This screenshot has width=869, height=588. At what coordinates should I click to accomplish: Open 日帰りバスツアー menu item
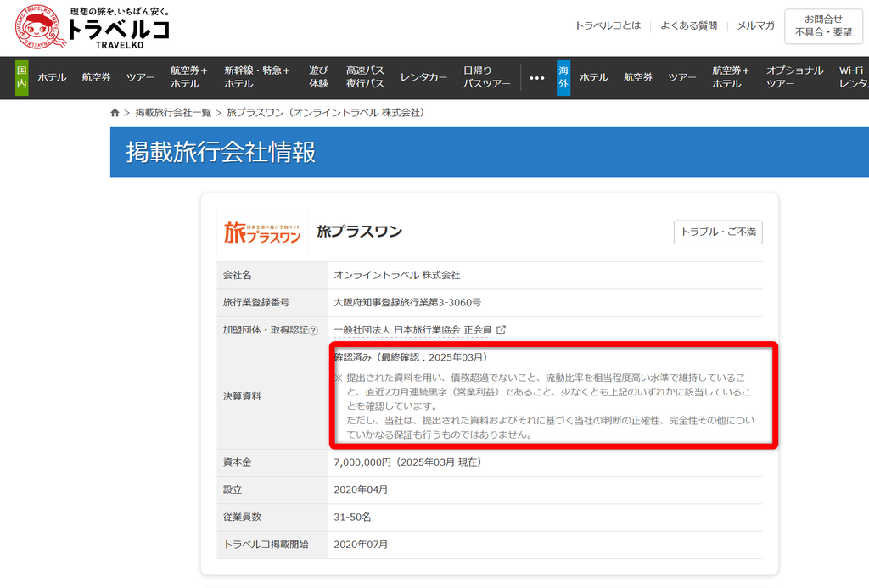coord(486,77)
